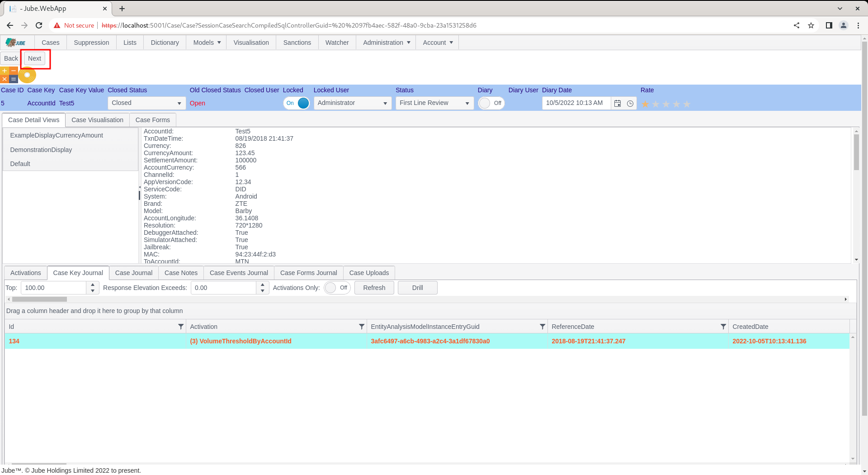Toggle the Activations Only switch
The height and width of the screenshot is (475, 868).
337,288
